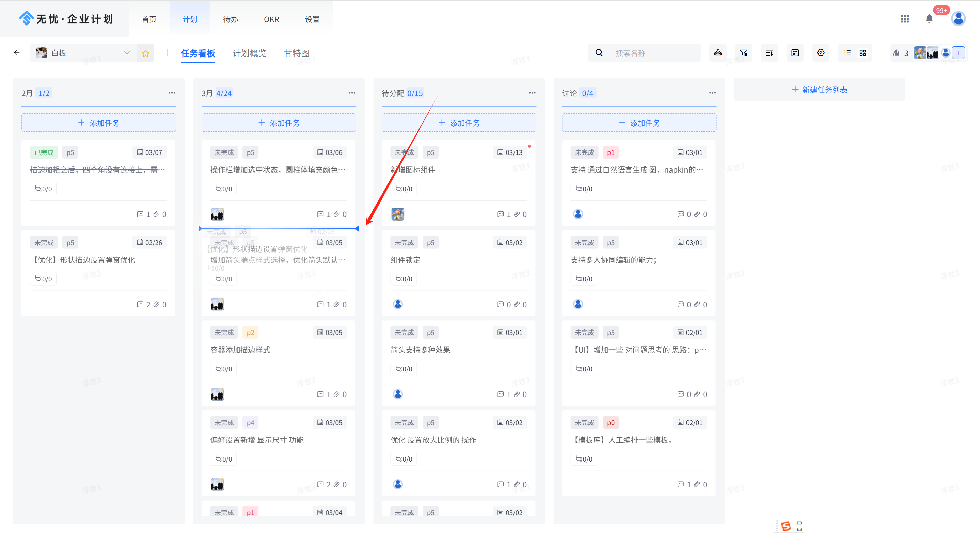Click the back arrow icon
The image size is (980, 533).
tap(16, 53)
